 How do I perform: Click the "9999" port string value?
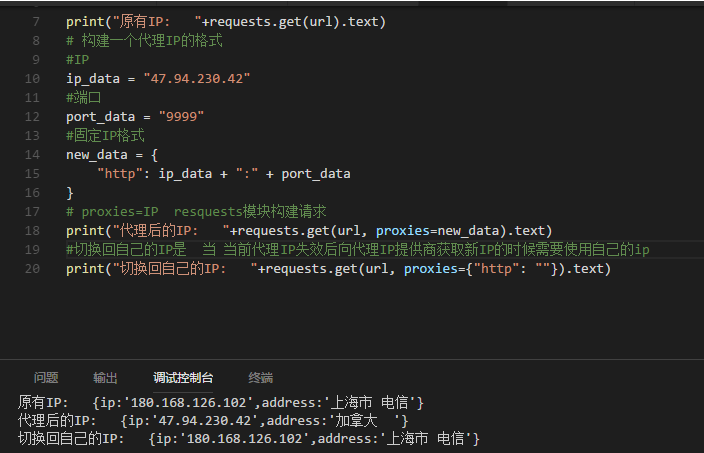tap(181, 116)
